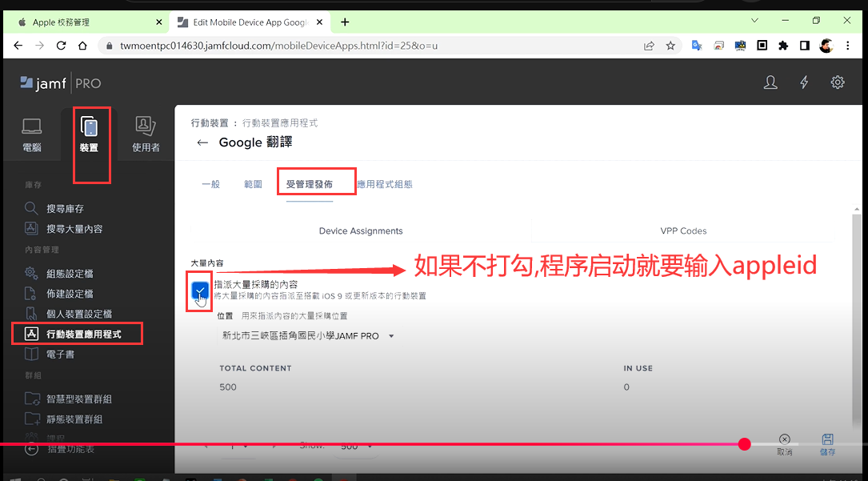Open the extensions puzzle icon
Image resolution: width=868 pixels, height=481 pixels.
tap(783, 46)
